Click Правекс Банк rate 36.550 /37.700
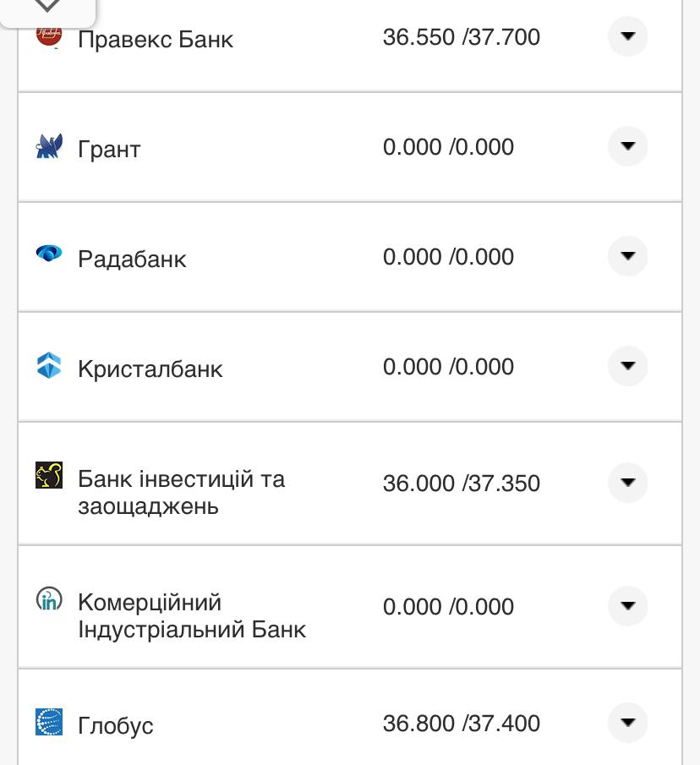Image resolution: width=700 pixels, height=765 pixels. pos(462,37)
